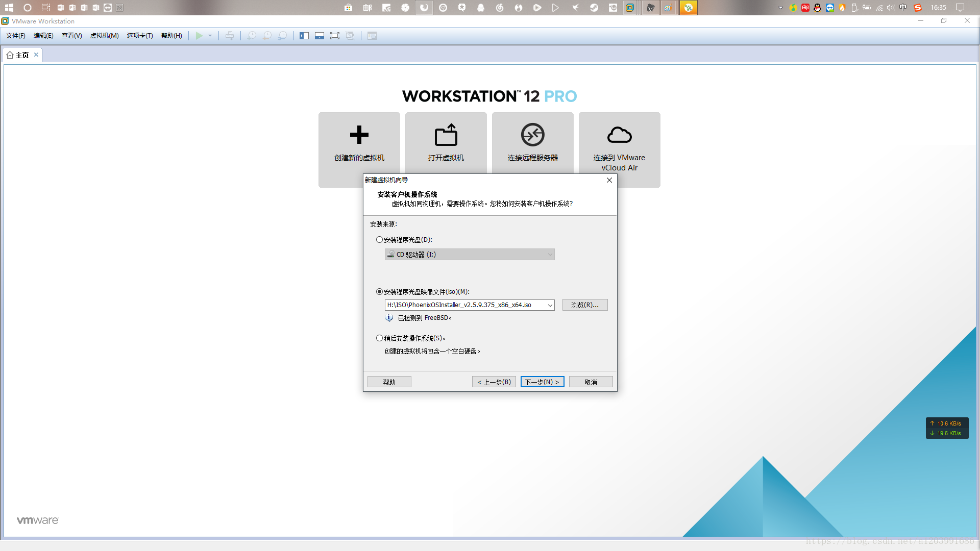Toggle the thumbnail bar view icon

click(x=320, y=36)
